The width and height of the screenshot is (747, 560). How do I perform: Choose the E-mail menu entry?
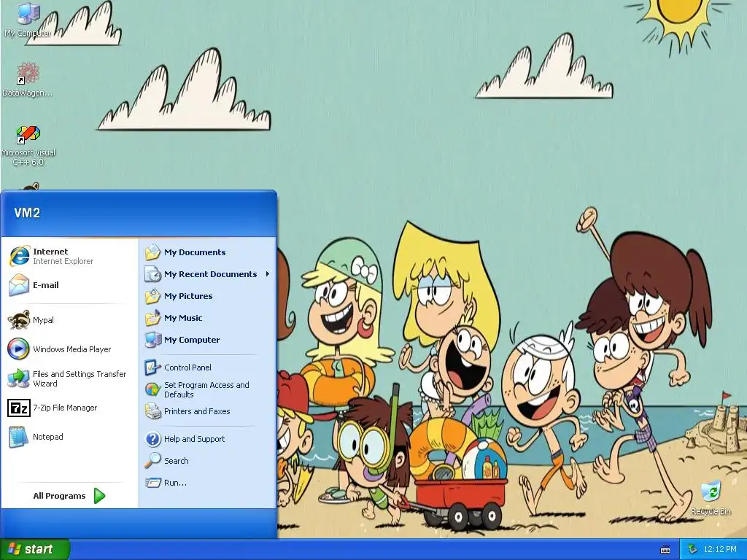[x=69, y=285]
